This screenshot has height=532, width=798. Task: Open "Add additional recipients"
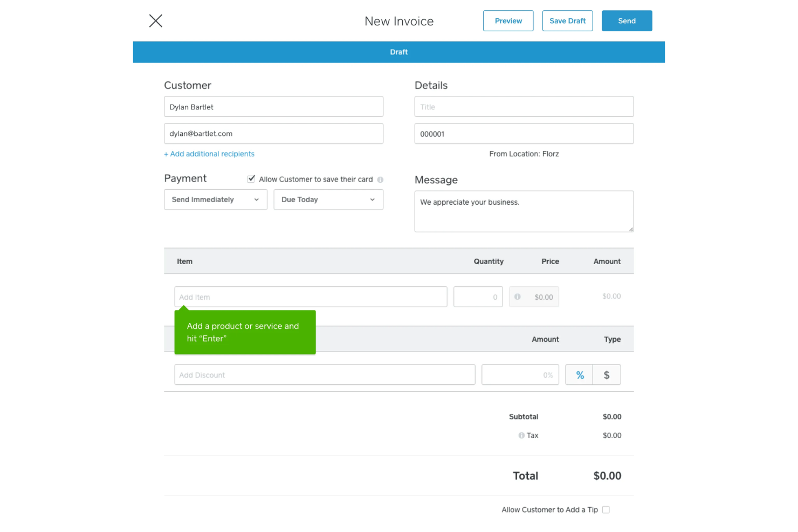[209, 154]
